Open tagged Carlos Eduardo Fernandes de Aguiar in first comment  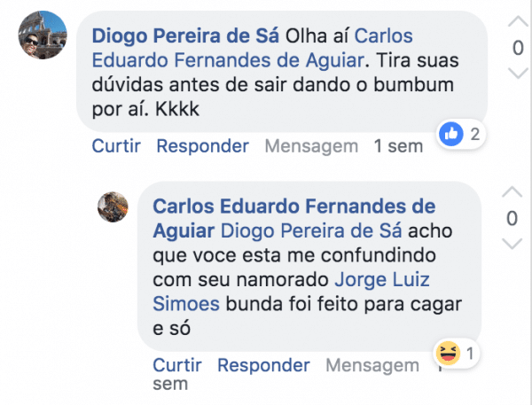click(x=228, y=60)
